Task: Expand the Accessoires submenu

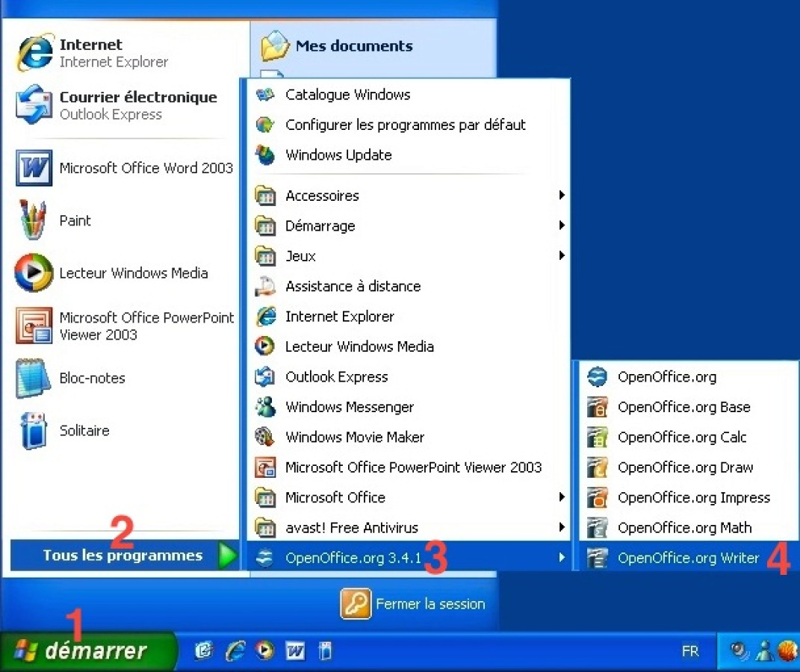Action: click(x=408, y=196)
